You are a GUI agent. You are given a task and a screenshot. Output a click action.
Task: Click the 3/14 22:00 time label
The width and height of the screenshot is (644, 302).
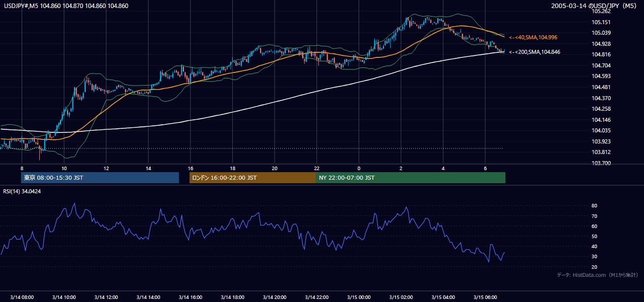pyautogui.click(x=317, y=297)
